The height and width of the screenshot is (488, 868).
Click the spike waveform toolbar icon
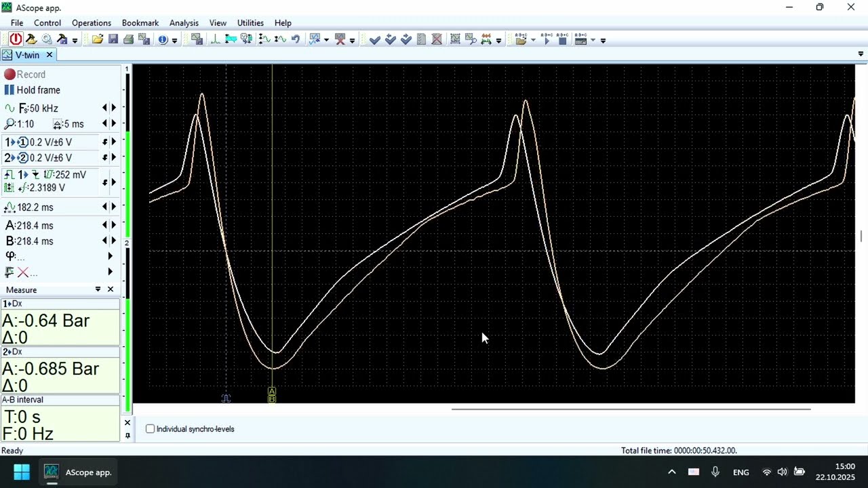pos(216,39)
